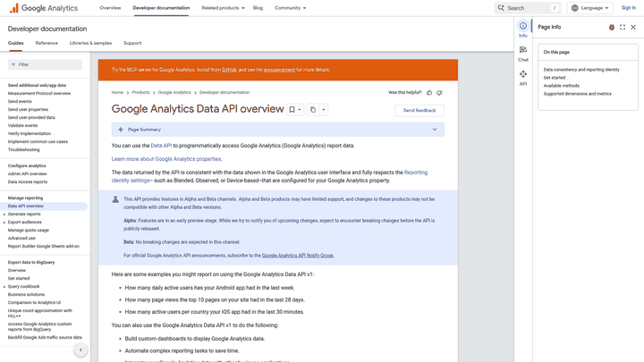Open the Info side panel icon
Screen dimensions: 644x362
pyautogui.click(x=523, y=26)
